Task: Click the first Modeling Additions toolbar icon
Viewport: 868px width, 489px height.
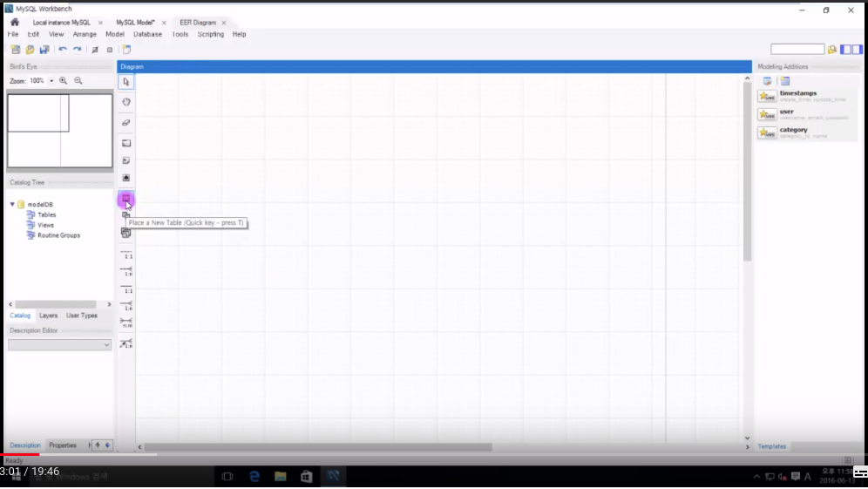Action: [x=767, y=81]
